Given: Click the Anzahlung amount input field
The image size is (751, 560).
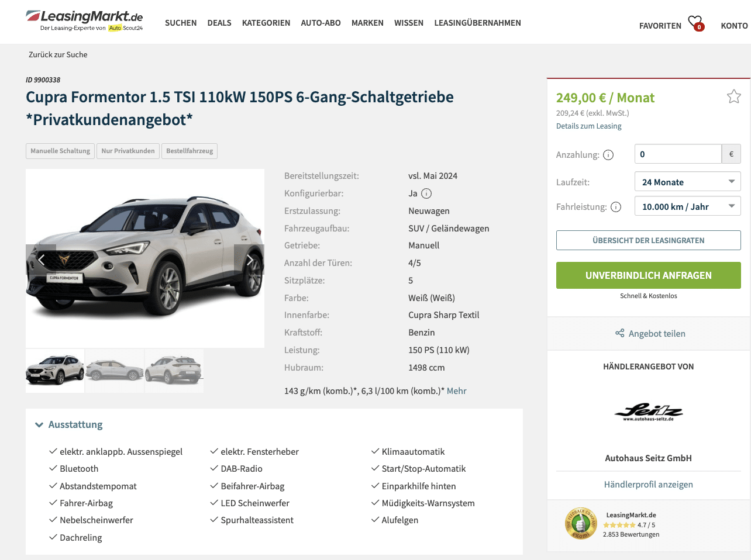Looking at the screenshot, I should 678,154.
